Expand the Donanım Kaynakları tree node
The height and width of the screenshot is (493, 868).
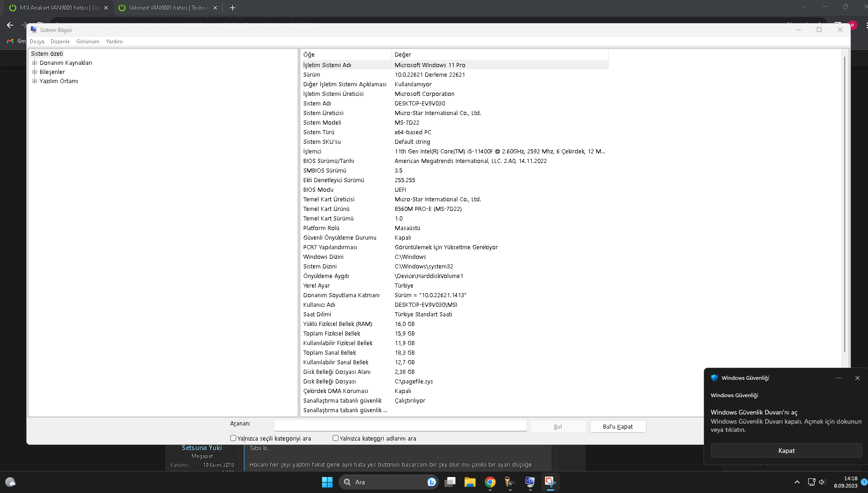[x=35, y=63]
